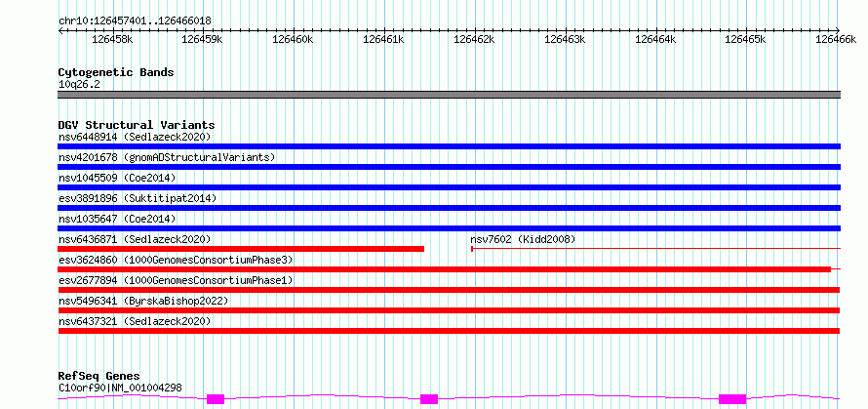The width and height of the screenshot is (868, 409).
Task: Open variant label nsv1045509 (Coe2014)
Action: pyautogui.click(x=117, y=178)
